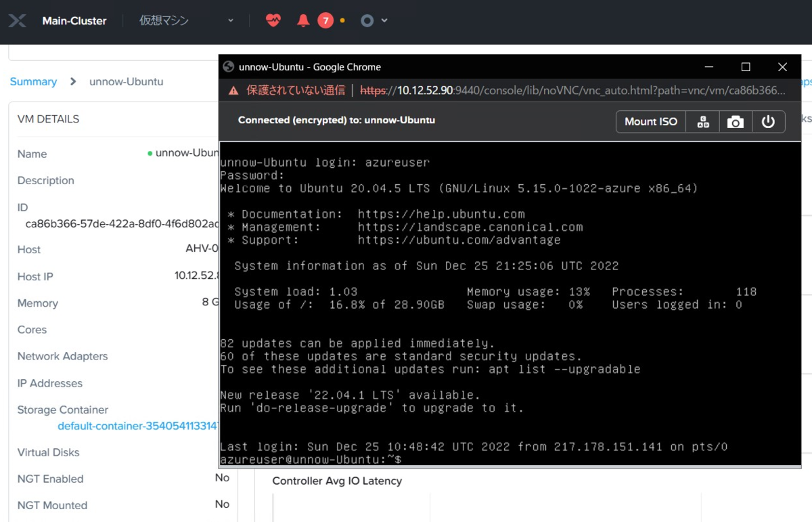Screen dimensions: 812x522
Task: Go back to the Summary breadcrumb
Action: pos(33,81)
